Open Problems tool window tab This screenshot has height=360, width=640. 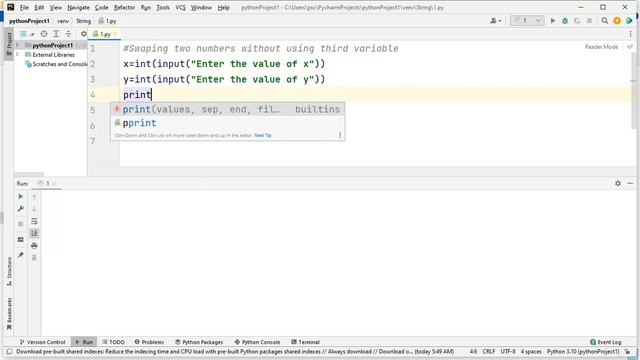[149, 342]
